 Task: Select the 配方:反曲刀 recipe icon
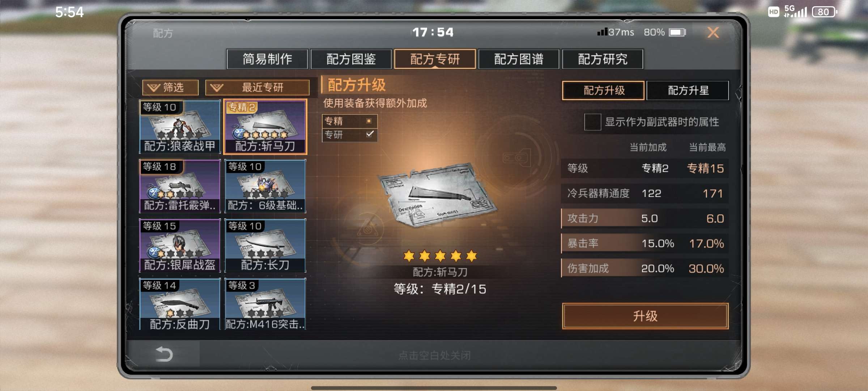pos(180,304)
